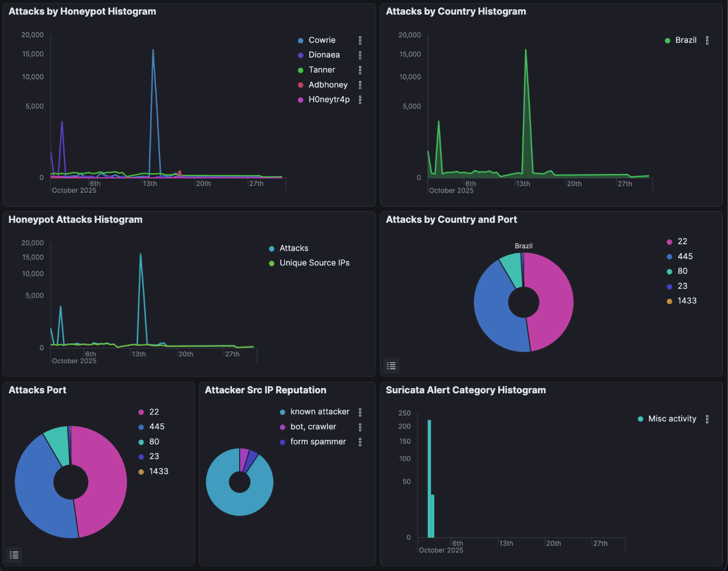728x571 pixels.
Task: Open options menu for Dionaea legend entry
Action: [x=360, y=55]
